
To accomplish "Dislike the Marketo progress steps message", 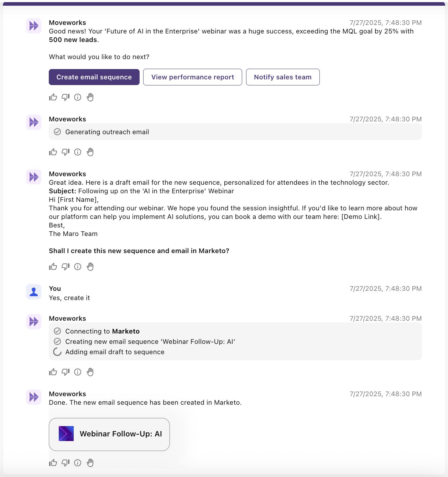I will click(x=66, y=372).
